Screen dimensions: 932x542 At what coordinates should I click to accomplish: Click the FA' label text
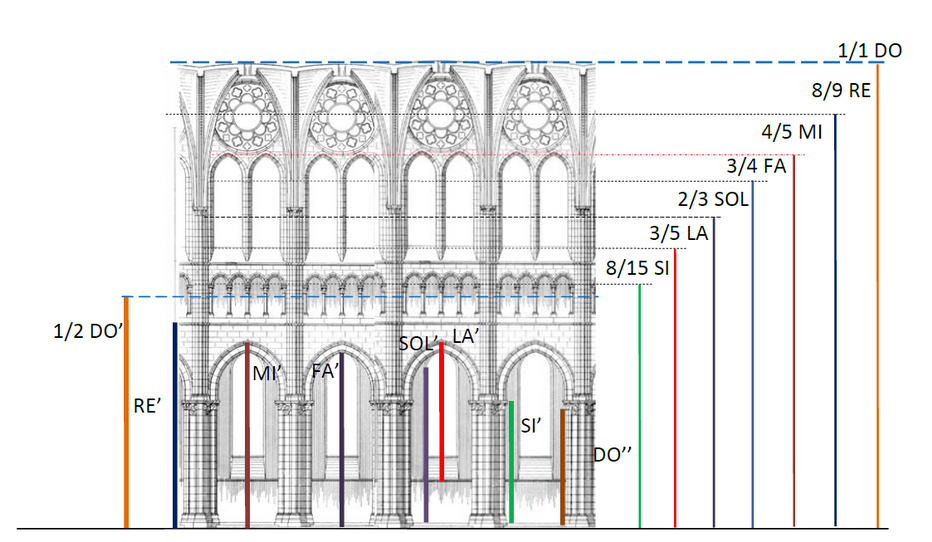tap(325, 371)
